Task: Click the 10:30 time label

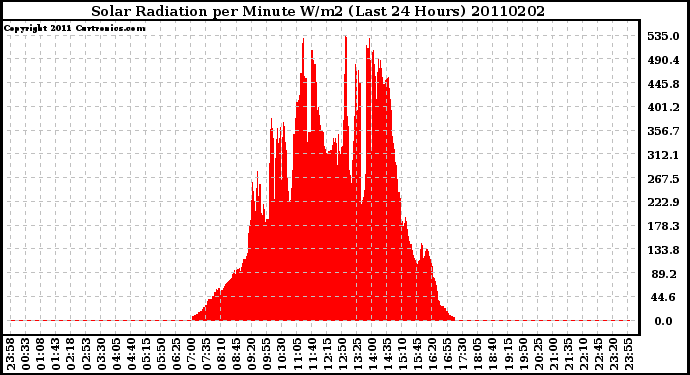Action: pyautogui.click(x=281, y=355)
